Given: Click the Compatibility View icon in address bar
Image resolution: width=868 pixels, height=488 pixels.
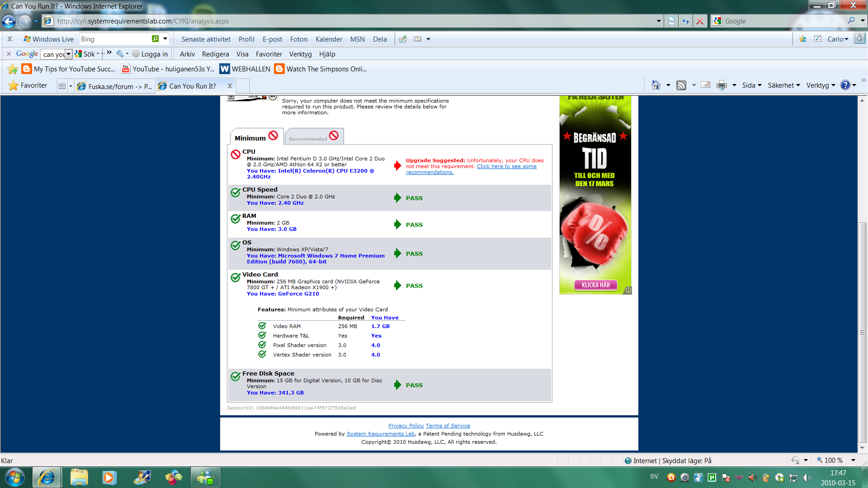Looking at the screenshot, I should click(x=672, y=21).
